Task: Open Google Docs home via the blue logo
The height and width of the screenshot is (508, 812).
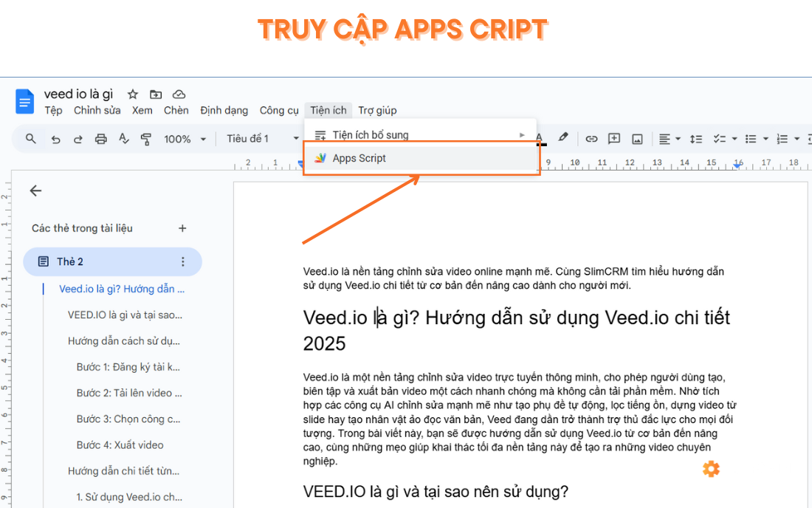Action: tap(24, 101)
